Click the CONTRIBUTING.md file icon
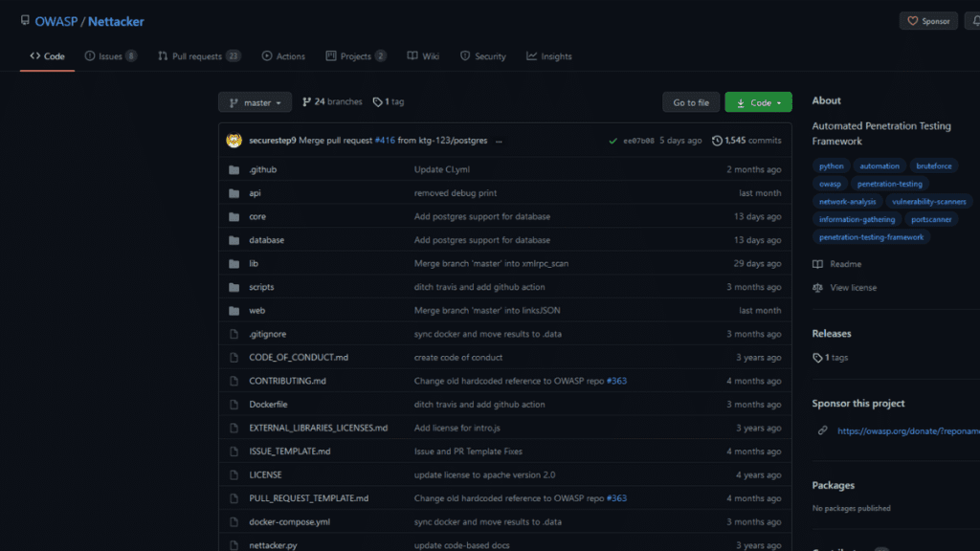Viewport: 980px width, 551px height. click(234, 381)
